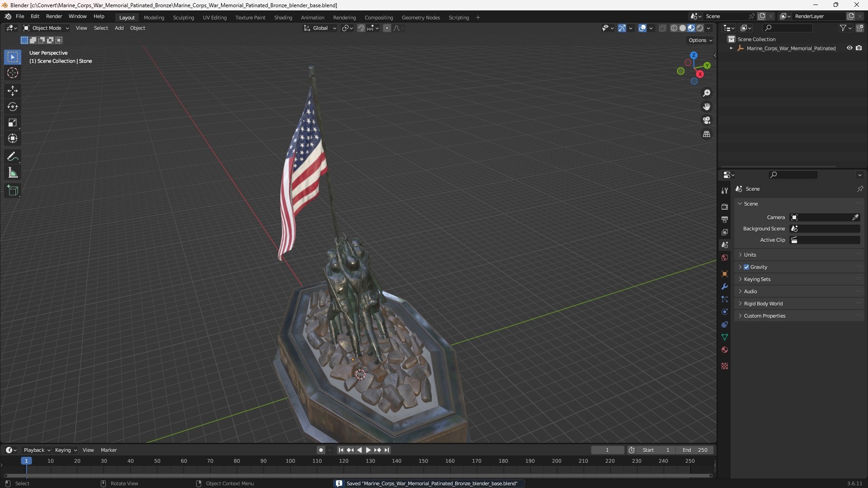Toggle viewport overlays display

pos(642,28)
